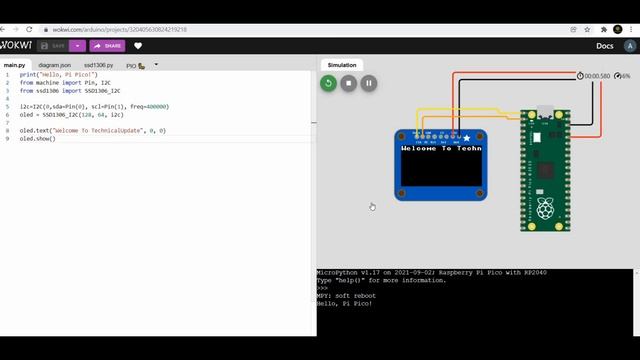Like project with heart icon

point(138,46)
